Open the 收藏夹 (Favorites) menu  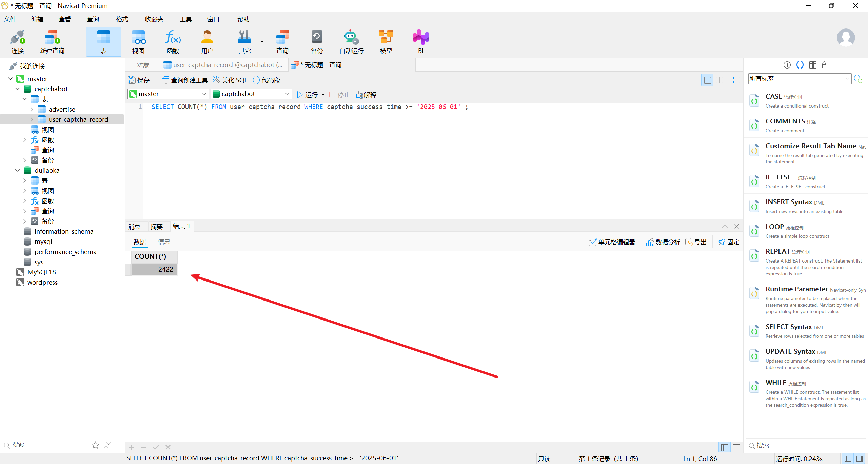[x=154, y=19]
